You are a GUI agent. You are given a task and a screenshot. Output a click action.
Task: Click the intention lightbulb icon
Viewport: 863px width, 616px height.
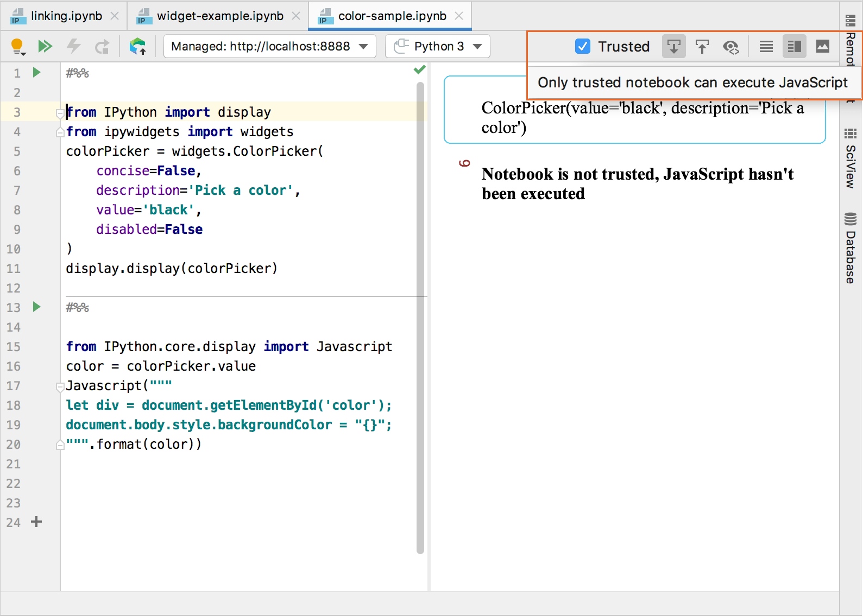(18, 47)
